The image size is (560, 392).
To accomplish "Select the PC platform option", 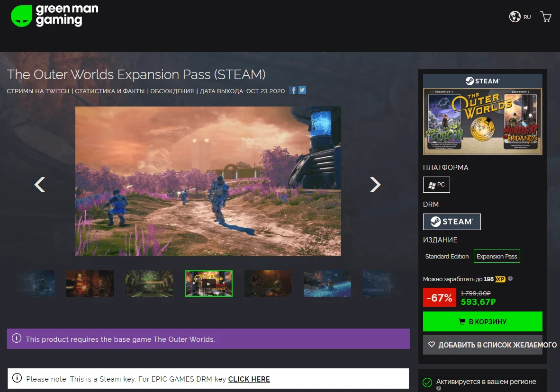I will coord(436,185).
